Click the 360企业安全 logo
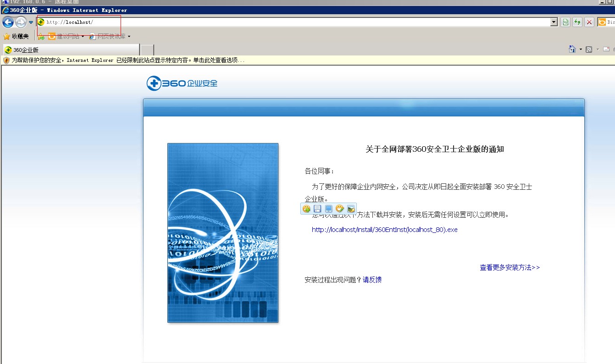Screen dimensions: 615x364 [182, 83]
